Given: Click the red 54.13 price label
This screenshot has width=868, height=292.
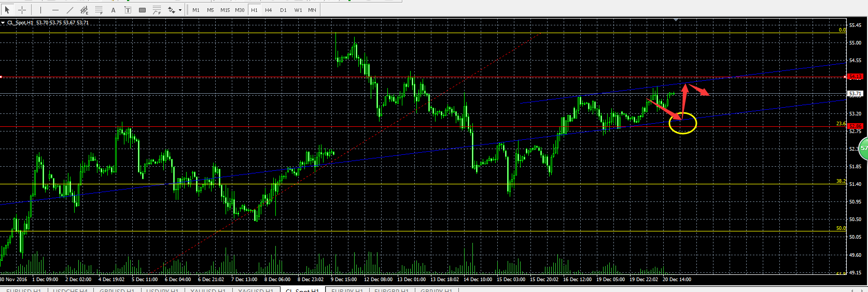Looking at the screenshot, I should (856, 77).
